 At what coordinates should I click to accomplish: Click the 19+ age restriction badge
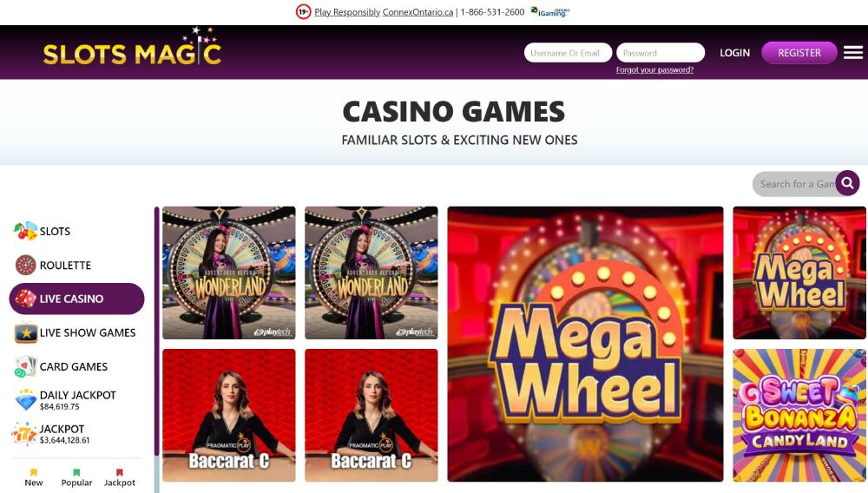click(x=303, y=11)
